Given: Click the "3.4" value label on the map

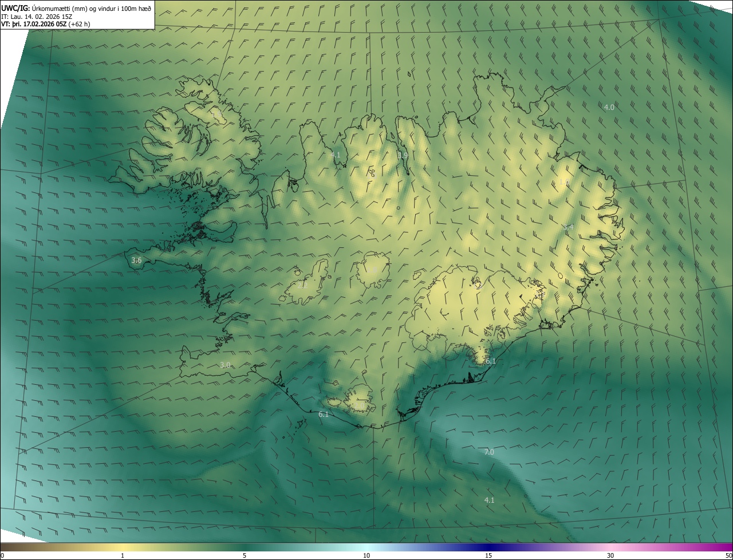Looking at the screenshot, I should tap(568, 227).
